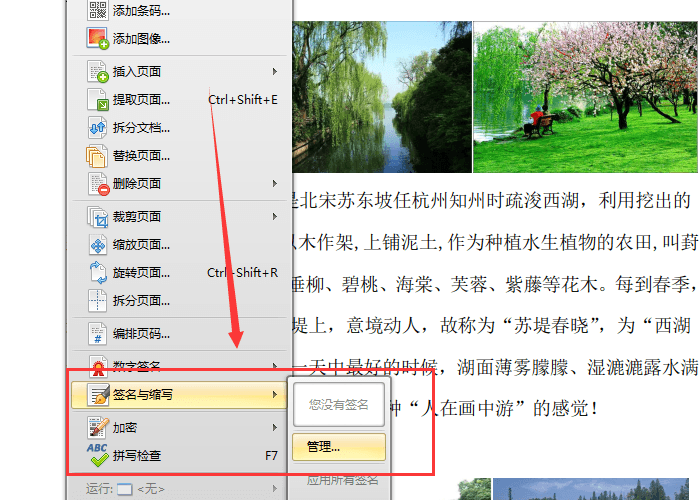Click the 管理... submenu button
This screenshot has width=700, height=500.
339,447
